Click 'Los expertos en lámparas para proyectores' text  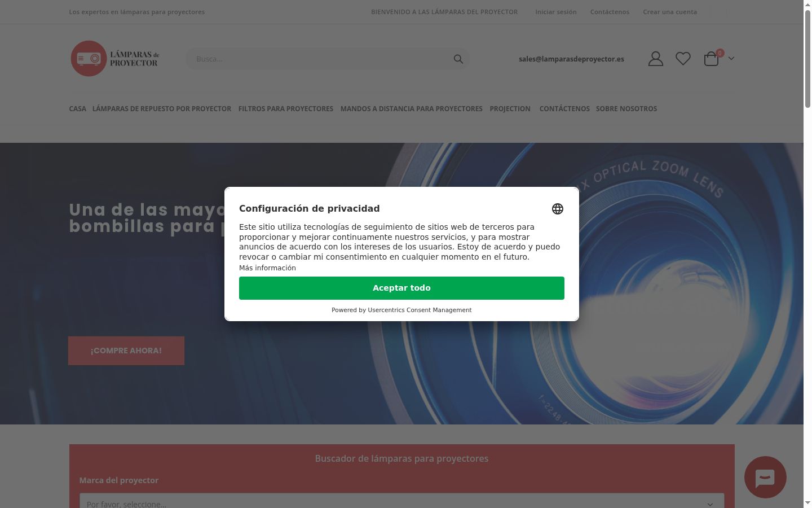137,12
